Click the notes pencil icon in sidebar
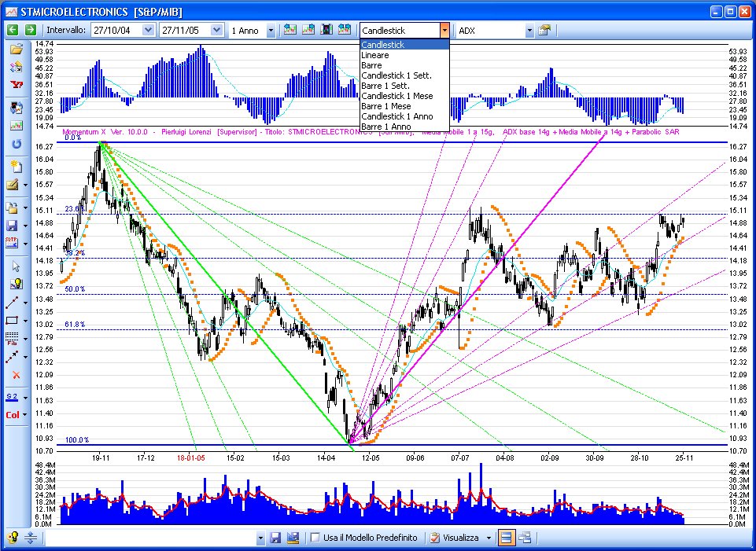This screenshot has width=756, height=551. click(13, 185)
